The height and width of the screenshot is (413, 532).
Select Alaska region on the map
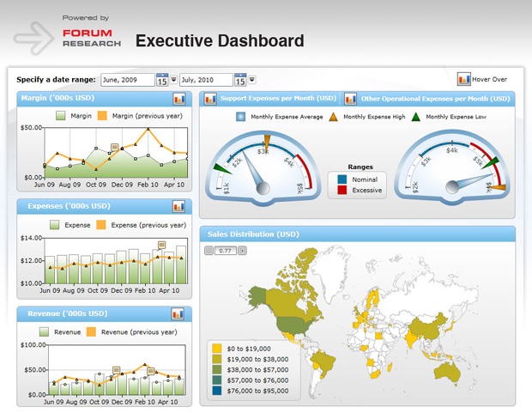pos(257,296)
